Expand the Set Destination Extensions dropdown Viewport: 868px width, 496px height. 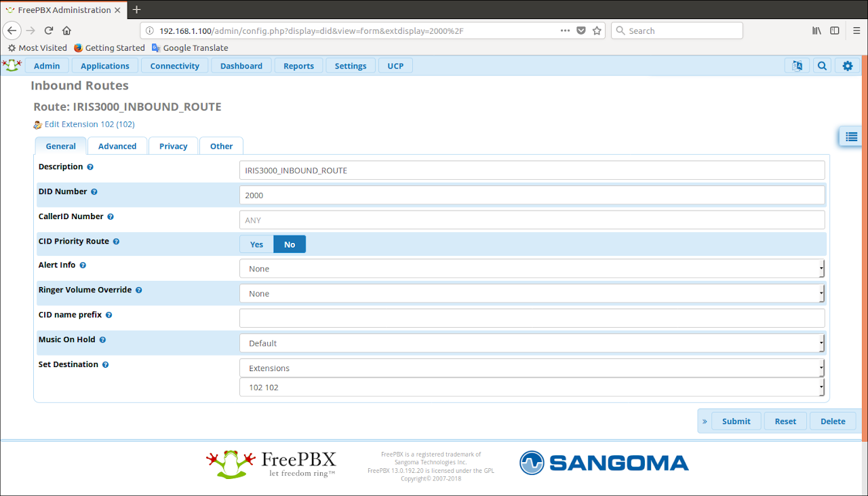[532, 368]
